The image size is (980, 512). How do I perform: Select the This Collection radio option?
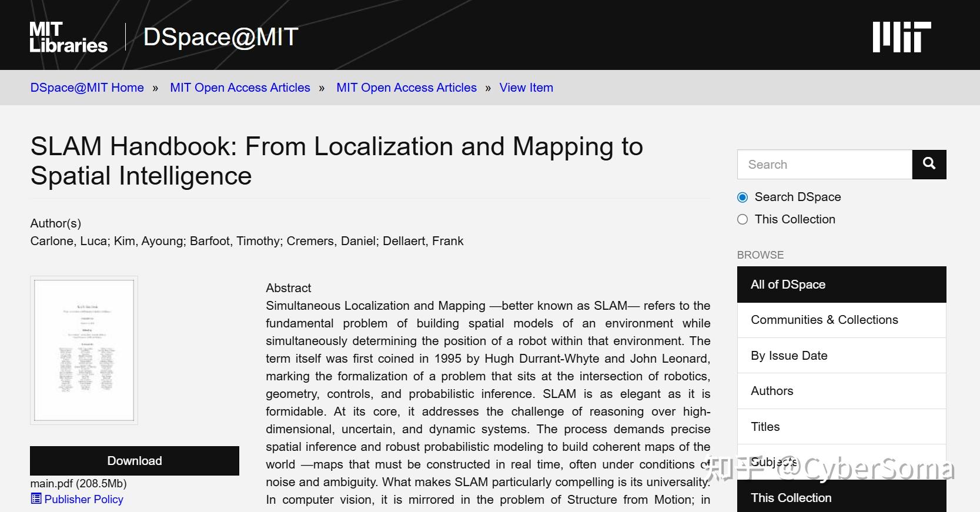coord(742,219)
